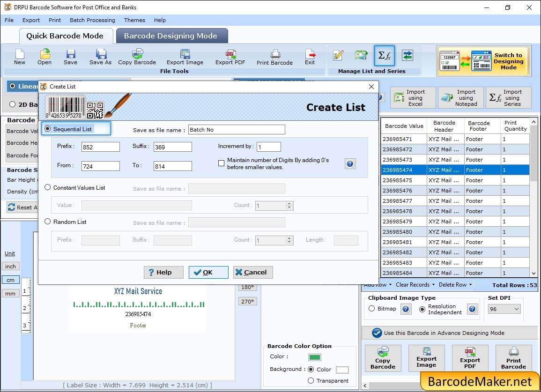Switch to Barcode Designing Mode tab
The image size is (541, 392).
tap(171, 36)
